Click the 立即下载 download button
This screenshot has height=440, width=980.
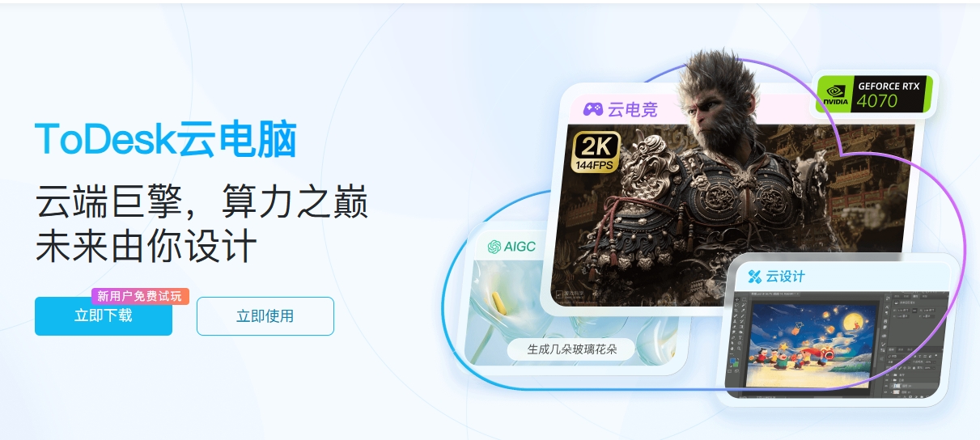click(x=104, y=316)
